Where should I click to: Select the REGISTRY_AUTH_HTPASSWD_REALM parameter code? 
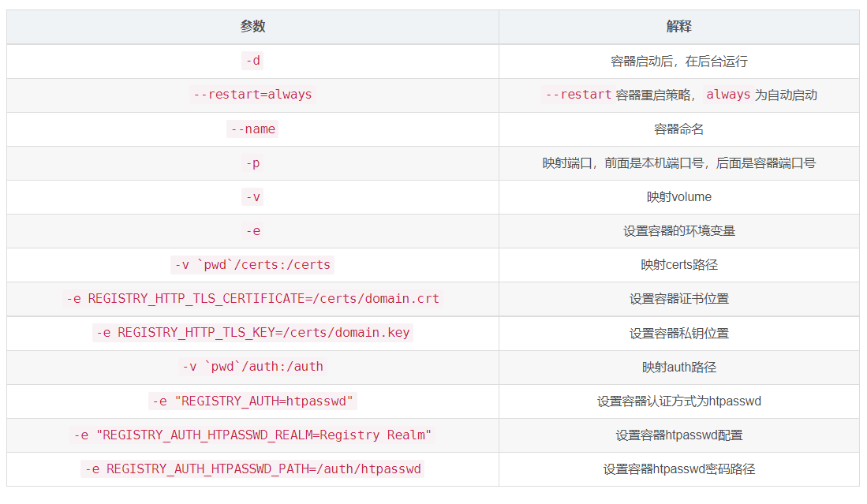coord(252,435)
